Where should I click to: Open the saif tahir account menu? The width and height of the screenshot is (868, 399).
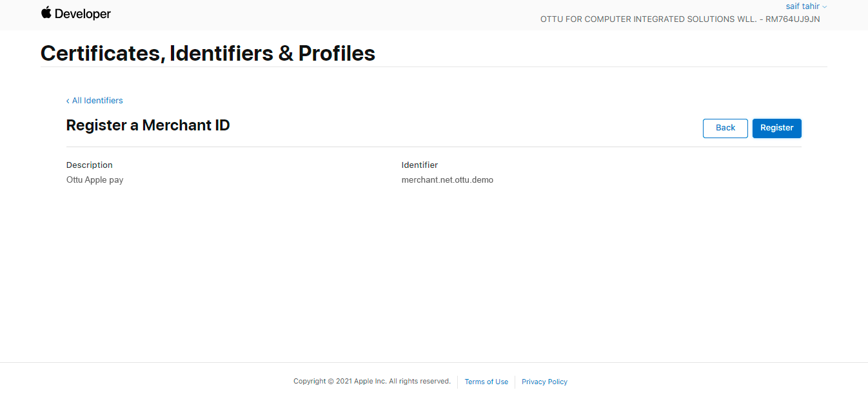click(x=802, y=6)
